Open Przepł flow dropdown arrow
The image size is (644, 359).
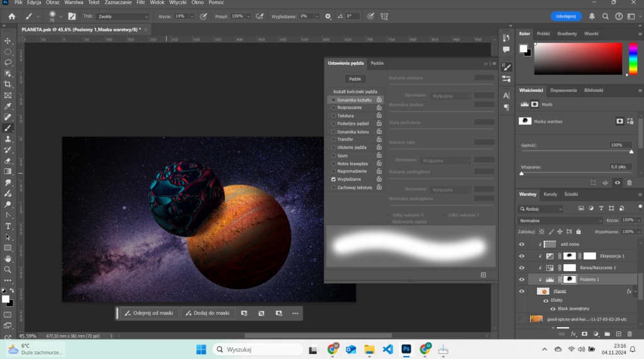pos(248,16)
